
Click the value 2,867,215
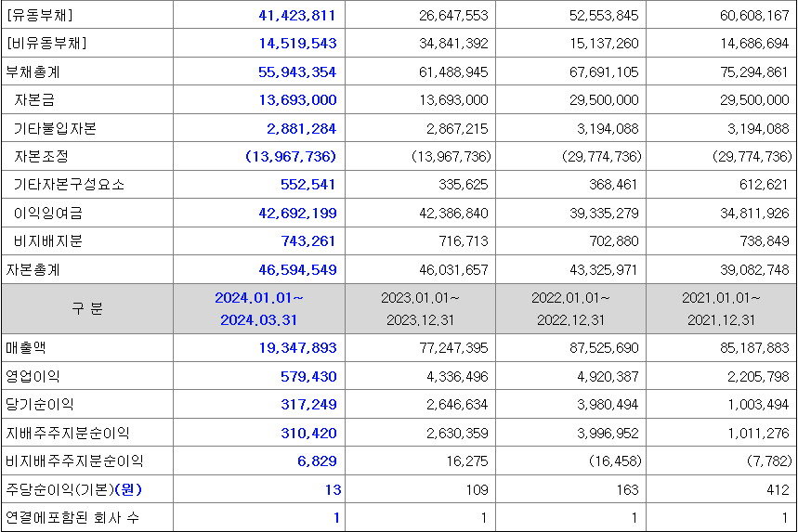457,128
